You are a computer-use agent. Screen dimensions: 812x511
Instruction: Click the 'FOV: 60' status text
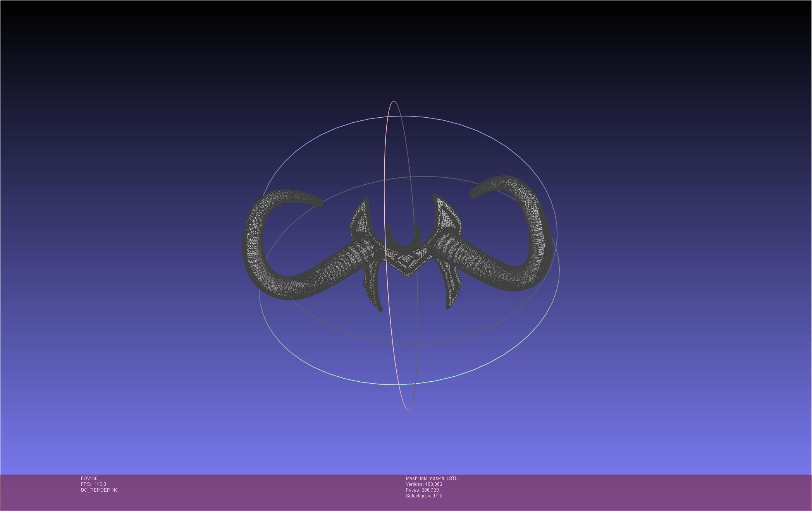pyautogui.click(x=89, y=478)
